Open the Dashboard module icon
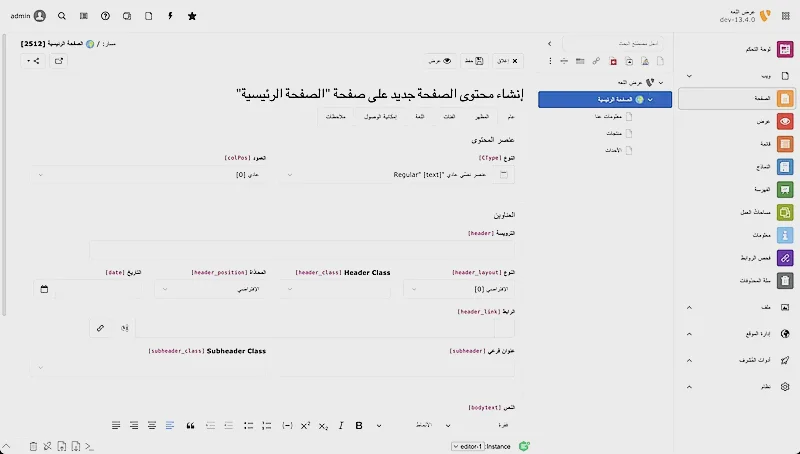 point(785,49)
